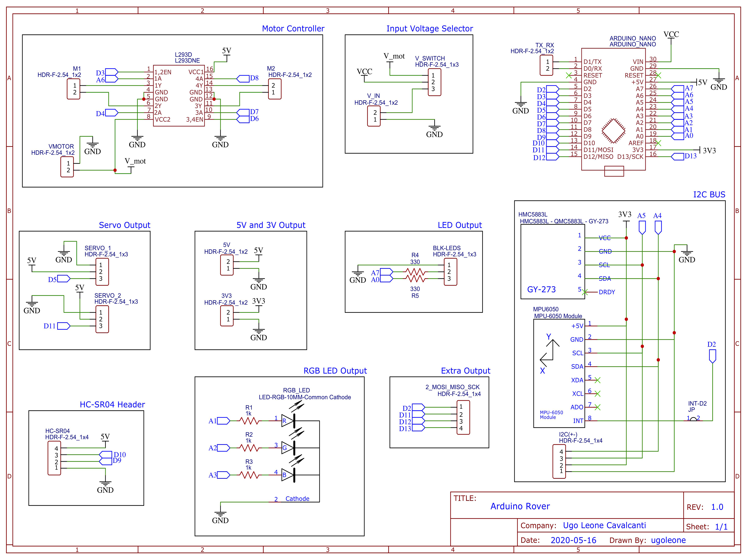Select the D8 net port flag near L293D
747x560 pixels.
(x=247, y=79)
